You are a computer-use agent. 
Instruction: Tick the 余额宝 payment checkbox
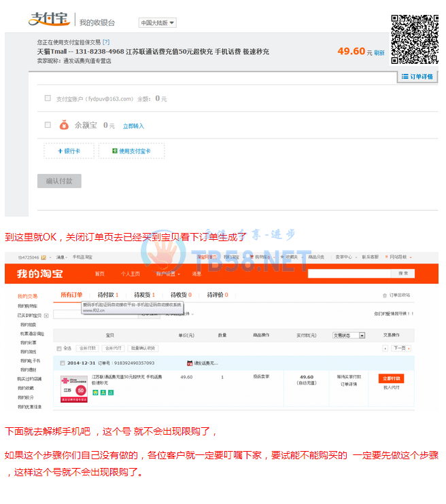(x=48, y=125)
